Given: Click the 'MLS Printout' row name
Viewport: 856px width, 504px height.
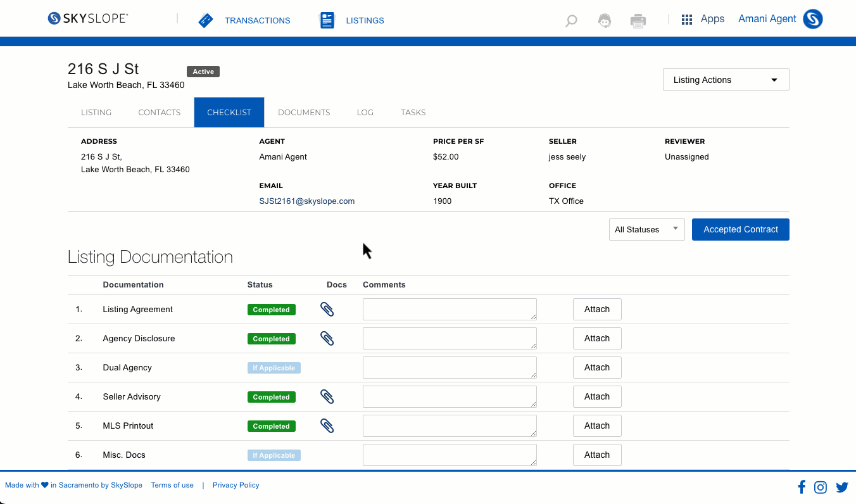Looking at the screenshot, I should [x=128, y=425].
